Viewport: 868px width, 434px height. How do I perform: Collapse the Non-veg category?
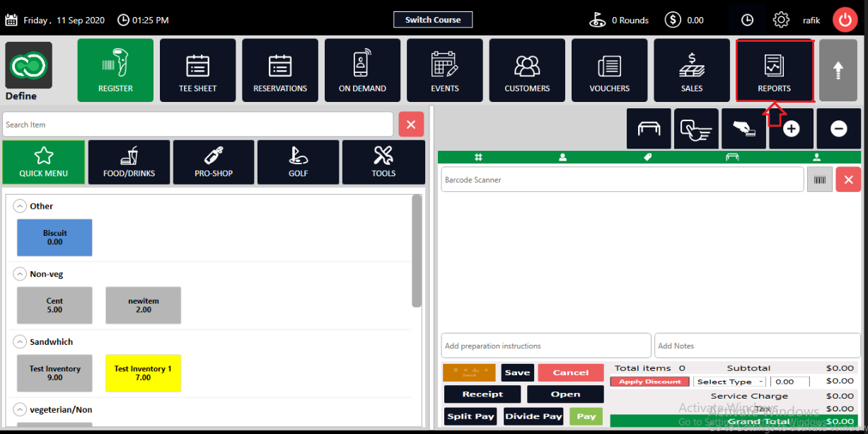[20, 274]
